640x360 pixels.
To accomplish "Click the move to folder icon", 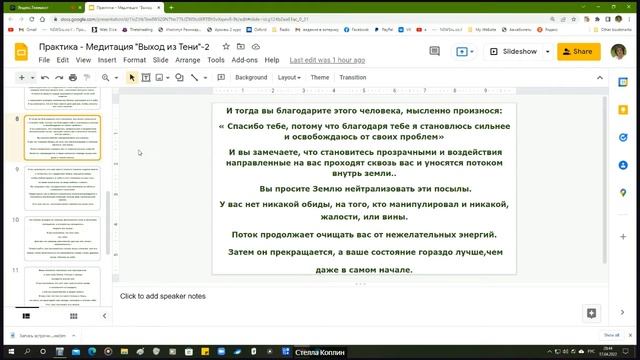I will pos(241,47).
